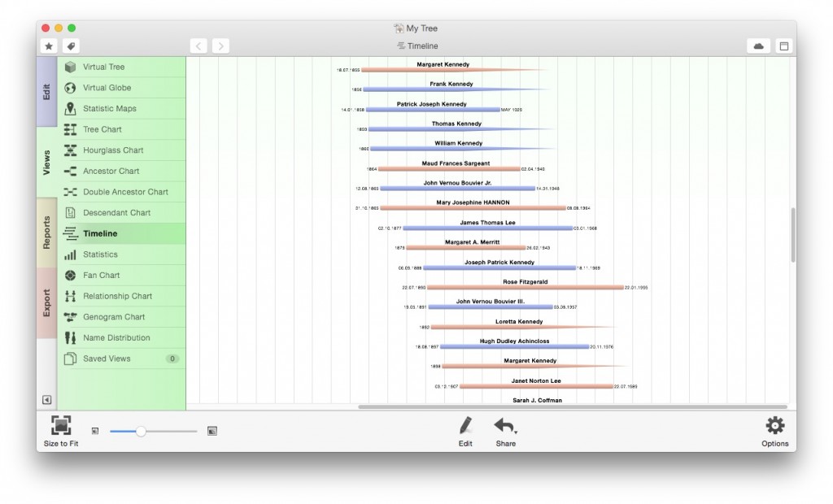Select the Mary Josephine HANNON bar
The image size is (833, 504).
(x=473, y=208)
